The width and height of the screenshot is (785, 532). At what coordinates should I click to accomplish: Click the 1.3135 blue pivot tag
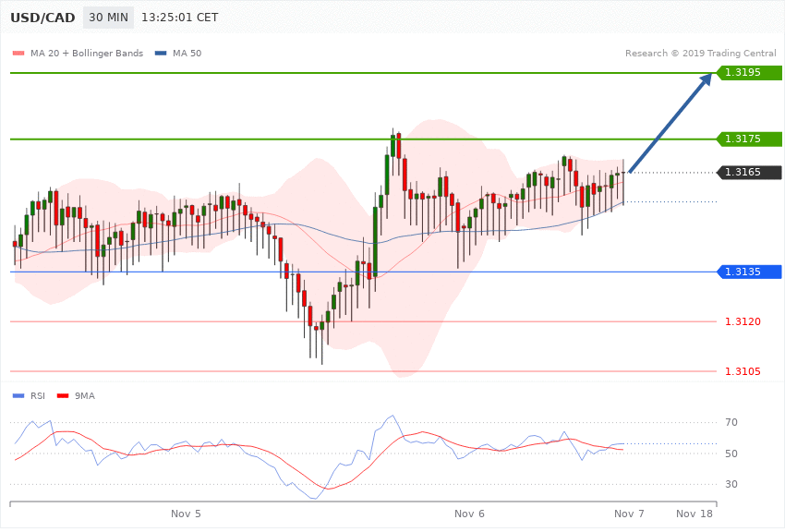750,272
